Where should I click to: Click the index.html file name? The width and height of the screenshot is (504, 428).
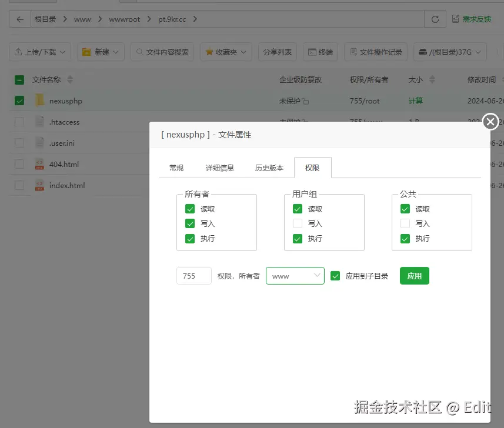click(x=67, y=185)
